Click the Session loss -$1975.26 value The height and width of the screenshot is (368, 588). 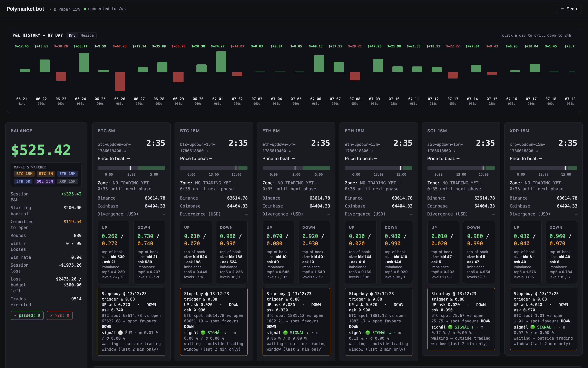point(70,265)
